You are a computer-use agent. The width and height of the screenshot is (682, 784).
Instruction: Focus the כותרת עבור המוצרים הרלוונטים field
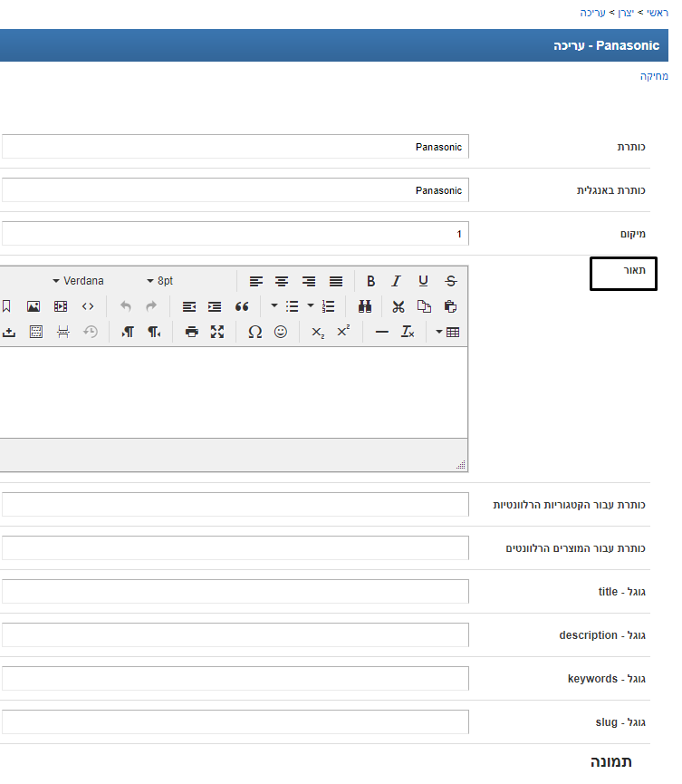coord(235,548)
